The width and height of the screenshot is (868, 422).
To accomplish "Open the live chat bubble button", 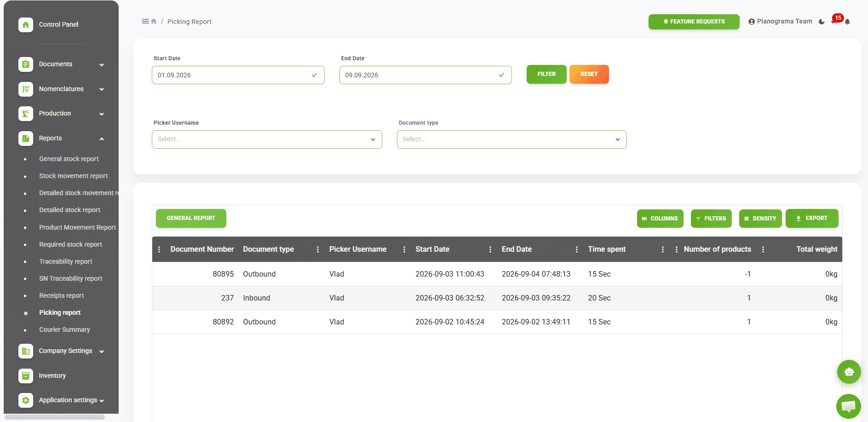I will click(849, 406).
